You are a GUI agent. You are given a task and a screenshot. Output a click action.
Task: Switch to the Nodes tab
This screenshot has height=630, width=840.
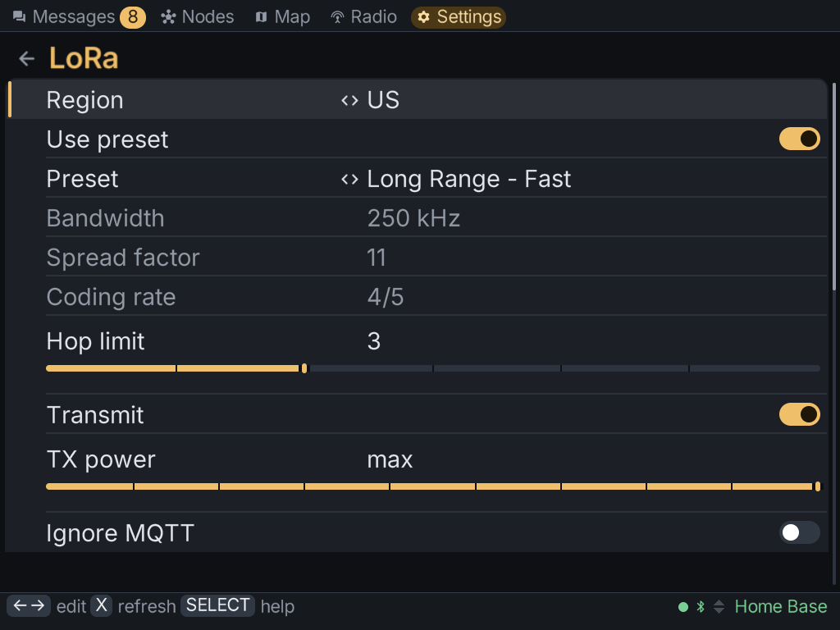coord(197,17)
